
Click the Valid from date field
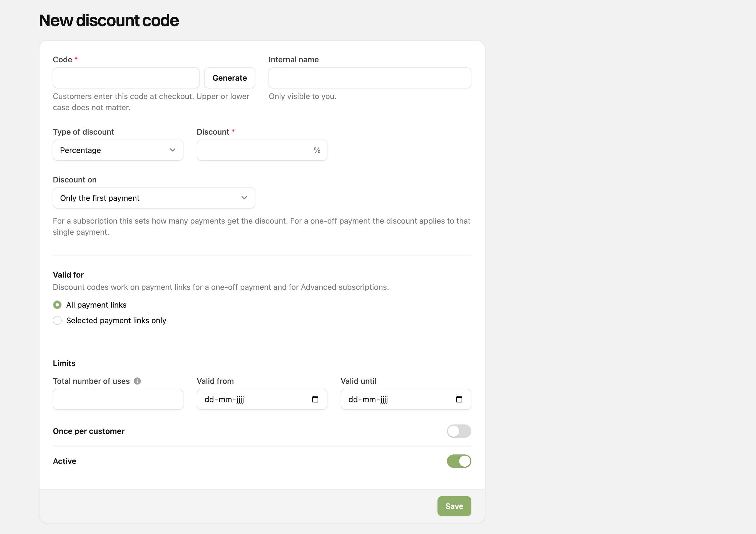click(262, 399)
